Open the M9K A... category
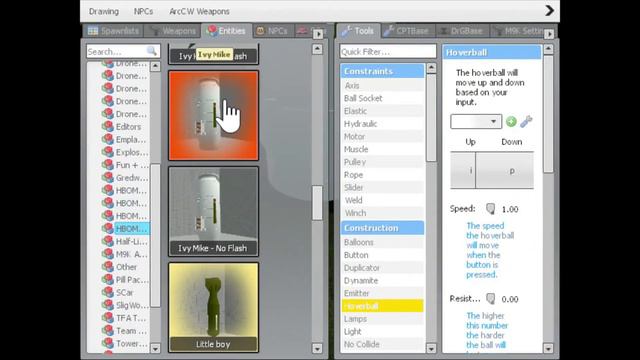640x360 pixels. [131, 254]
